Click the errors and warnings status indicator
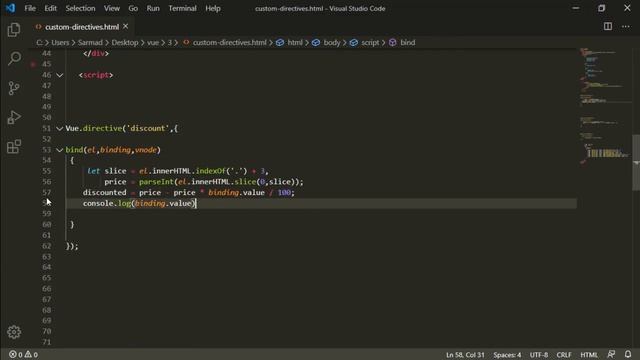 (x=23, y=355)
